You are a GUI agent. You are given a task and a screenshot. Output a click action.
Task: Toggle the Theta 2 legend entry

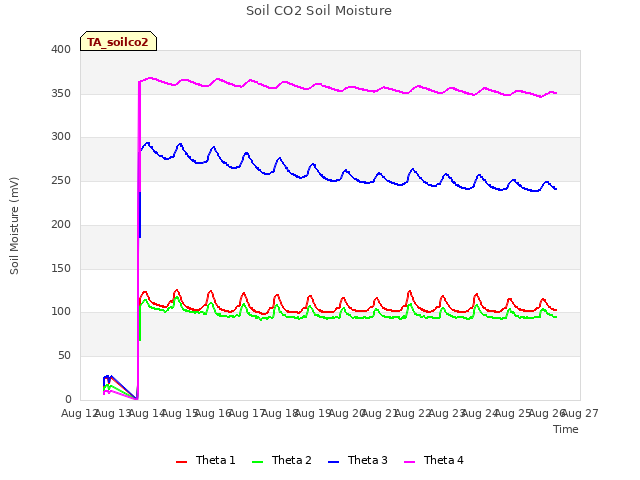click(282, 460)
